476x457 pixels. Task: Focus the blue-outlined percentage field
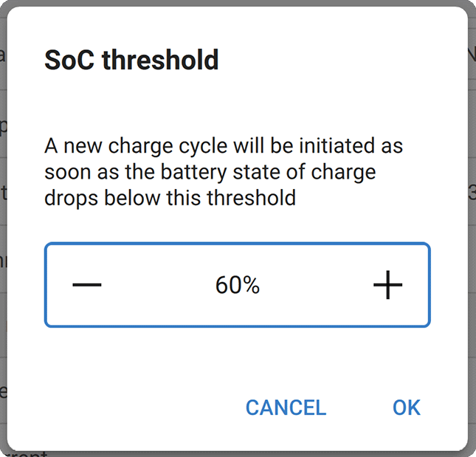(237, 285)
